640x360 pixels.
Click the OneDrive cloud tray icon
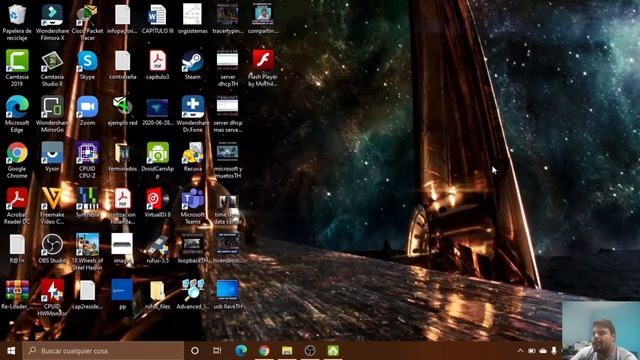[x=543, y=351]
